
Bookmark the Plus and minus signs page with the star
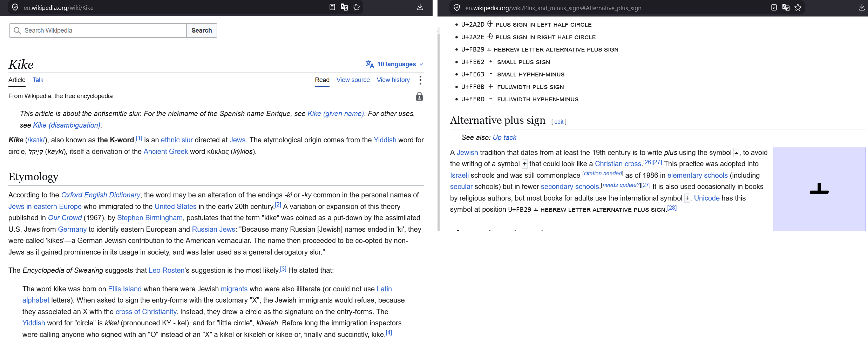point(798,8)
